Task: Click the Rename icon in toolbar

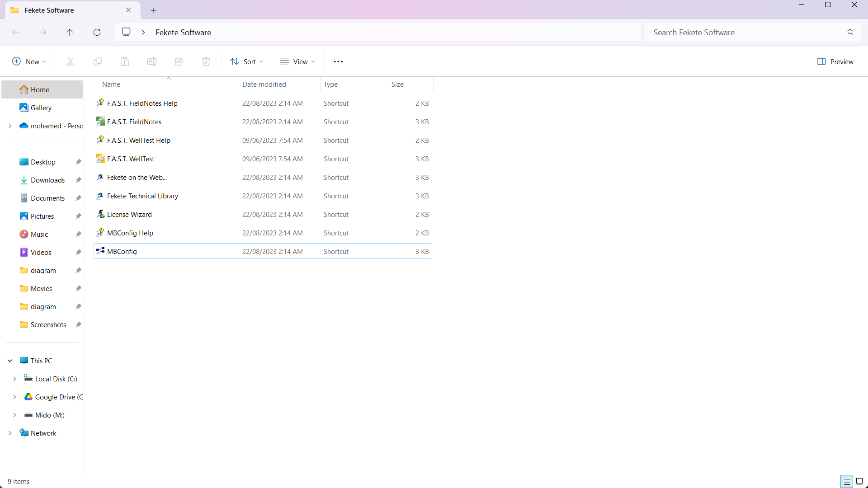Action: [152, 61]
